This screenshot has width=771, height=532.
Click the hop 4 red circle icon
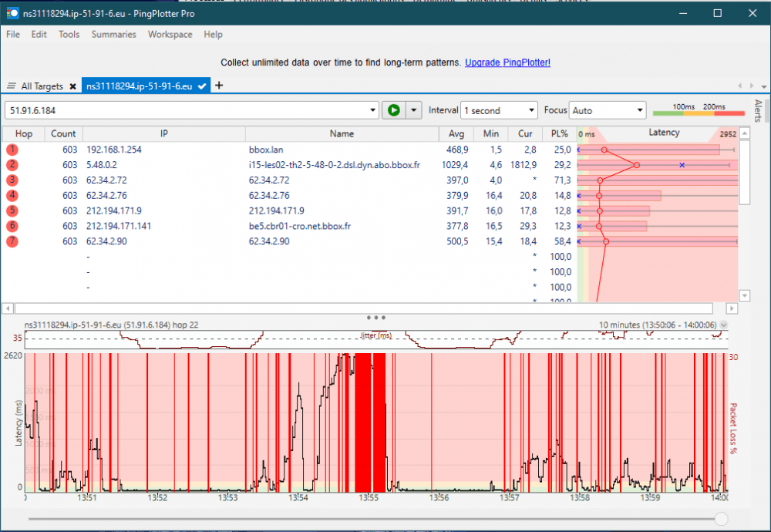(12, 195)
